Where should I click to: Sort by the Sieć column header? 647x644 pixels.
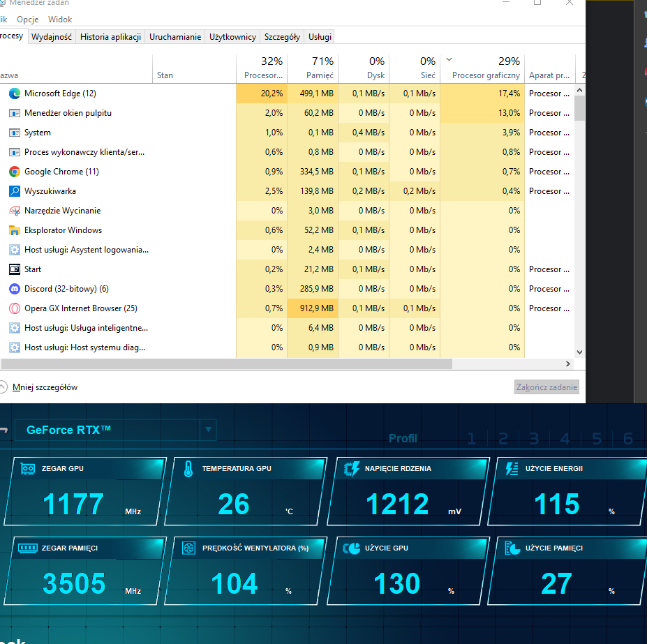click(415, 68)
